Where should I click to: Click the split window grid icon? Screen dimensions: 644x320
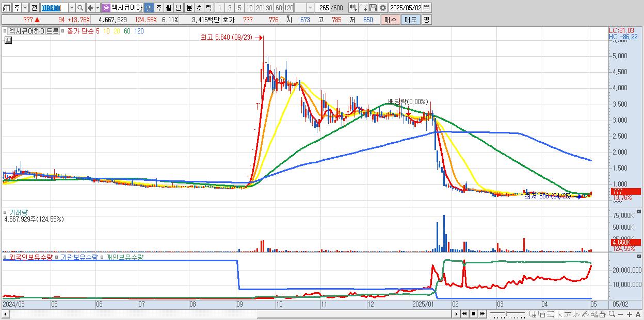[x=533, y=314]
